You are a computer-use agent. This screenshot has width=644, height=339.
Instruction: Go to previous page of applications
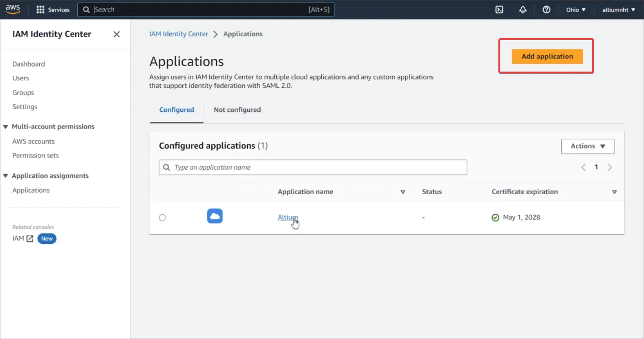pyautogui.click(x=583, y=167)
